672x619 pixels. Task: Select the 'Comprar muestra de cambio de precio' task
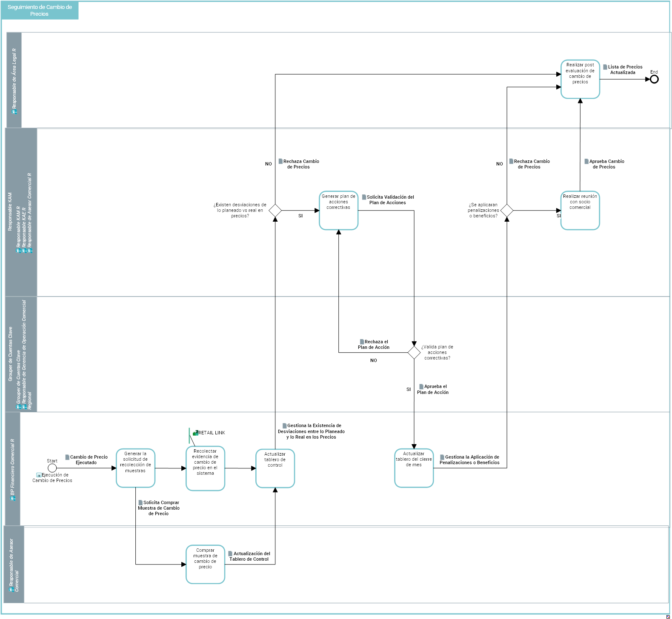tap(205, 564)
